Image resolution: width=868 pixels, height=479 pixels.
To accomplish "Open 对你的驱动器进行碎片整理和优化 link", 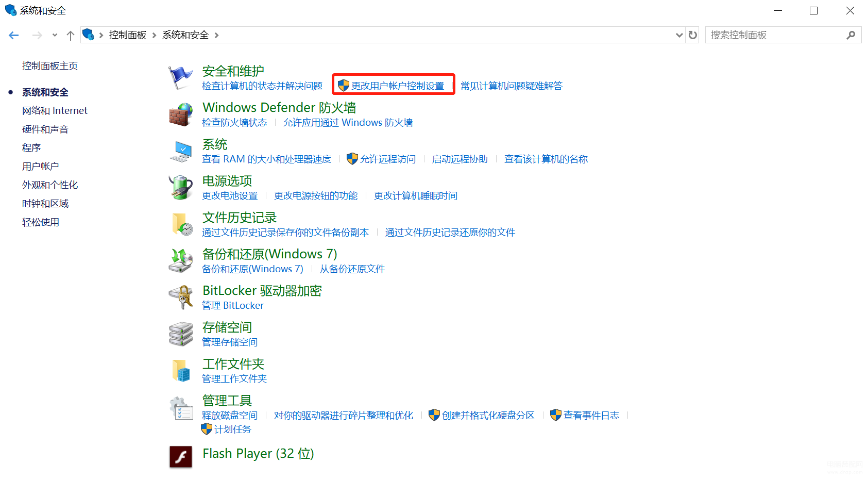I will click(x=344, y=415).
